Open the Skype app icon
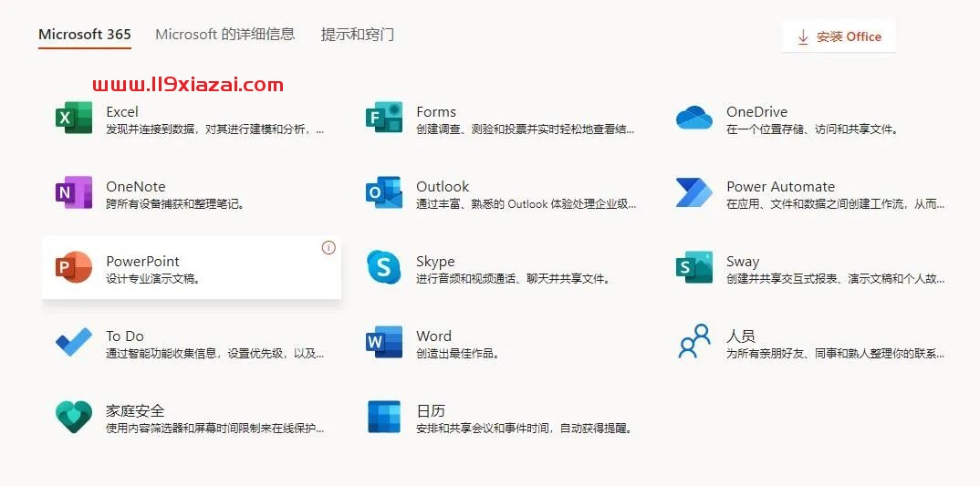This screenshot has height=486, width=980. pyautogui.click(x=384, y=267)
